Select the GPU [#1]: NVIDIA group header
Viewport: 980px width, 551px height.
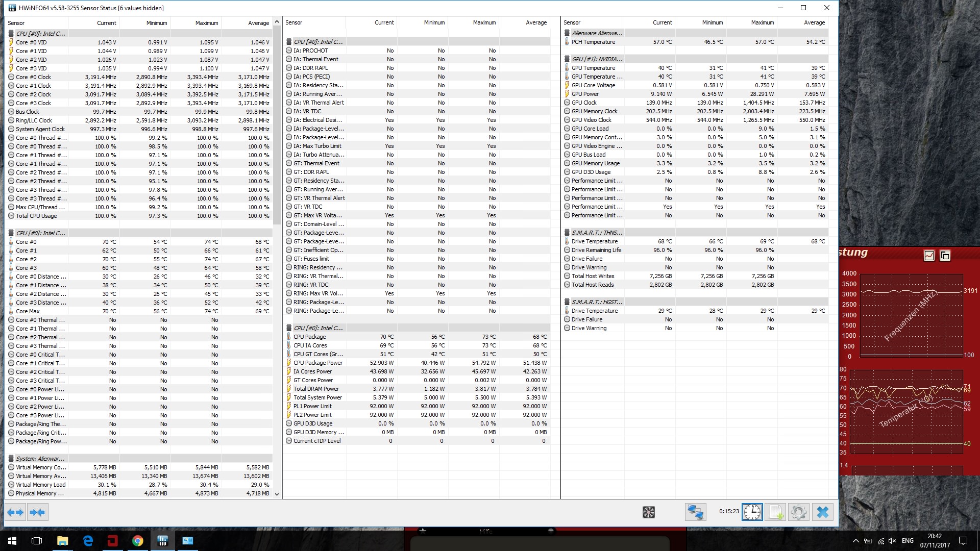(x=695, y=59)
